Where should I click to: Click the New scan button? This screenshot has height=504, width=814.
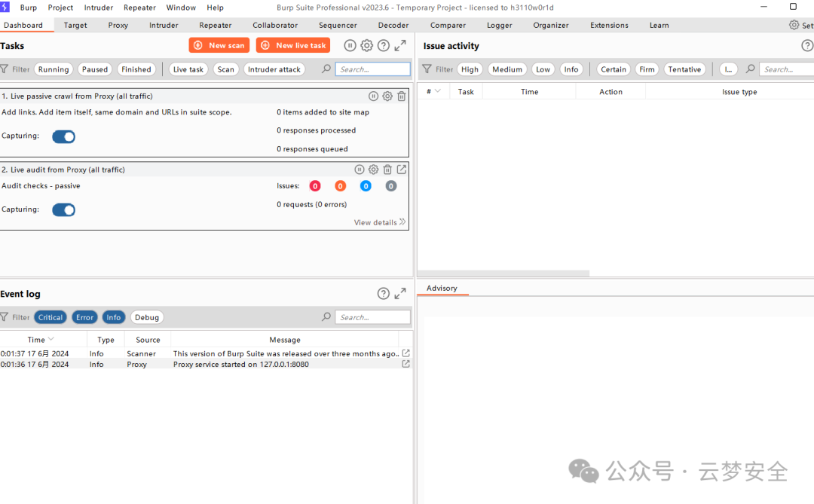[219, 45]
